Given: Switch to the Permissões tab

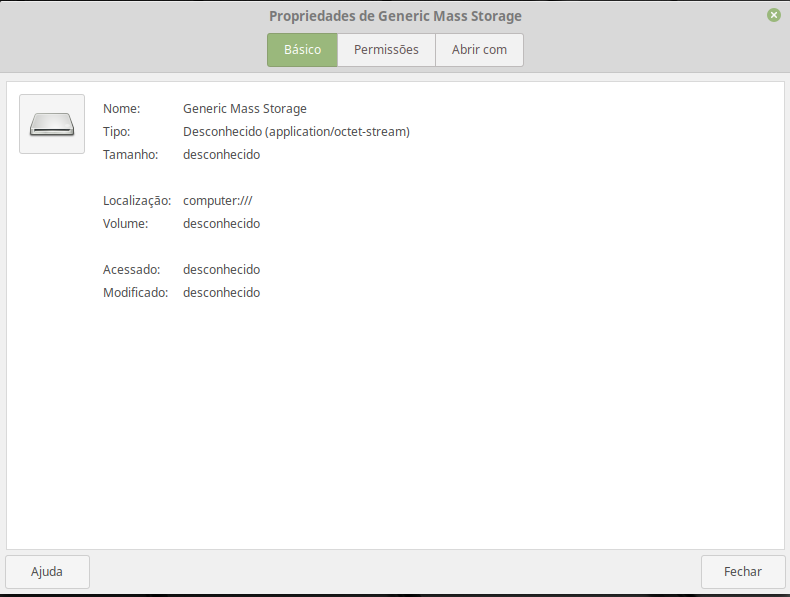Looking at the screenshot, I should tap(386, 50).
